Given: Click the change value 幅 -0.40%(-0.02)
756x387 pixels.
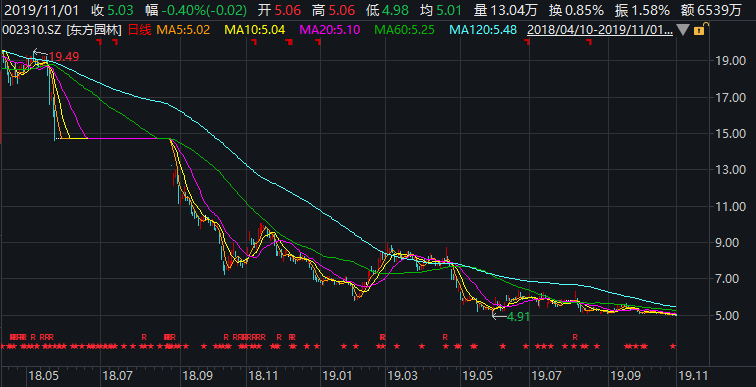Looking at the screenshot, I should coord(196,10).
